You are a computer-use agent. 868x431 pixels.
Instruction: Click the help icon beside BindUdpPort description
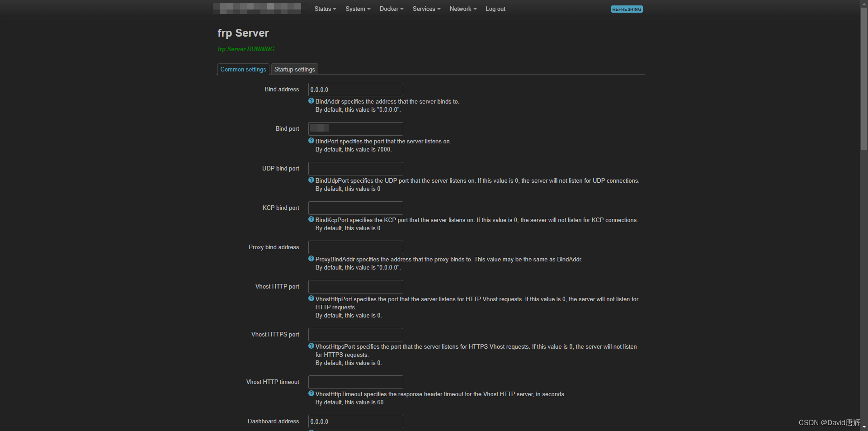tap(311, 180)
